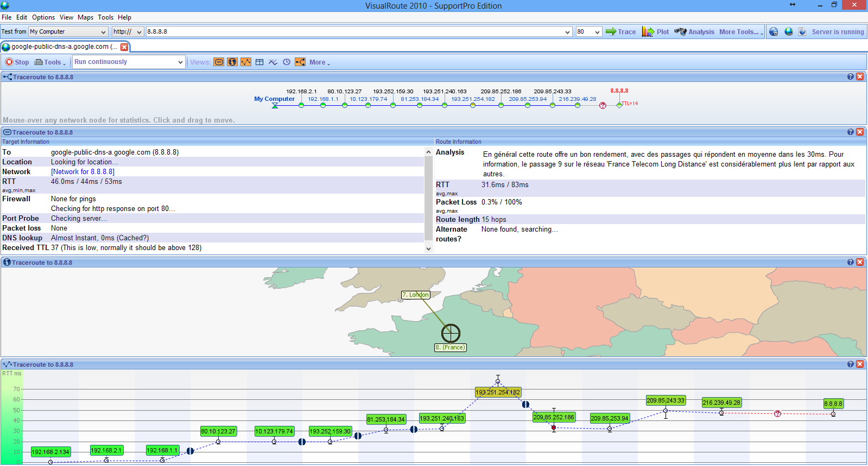868x466 pixels.
Task: Click the Server is running status
Action: [x=838, y=32]
